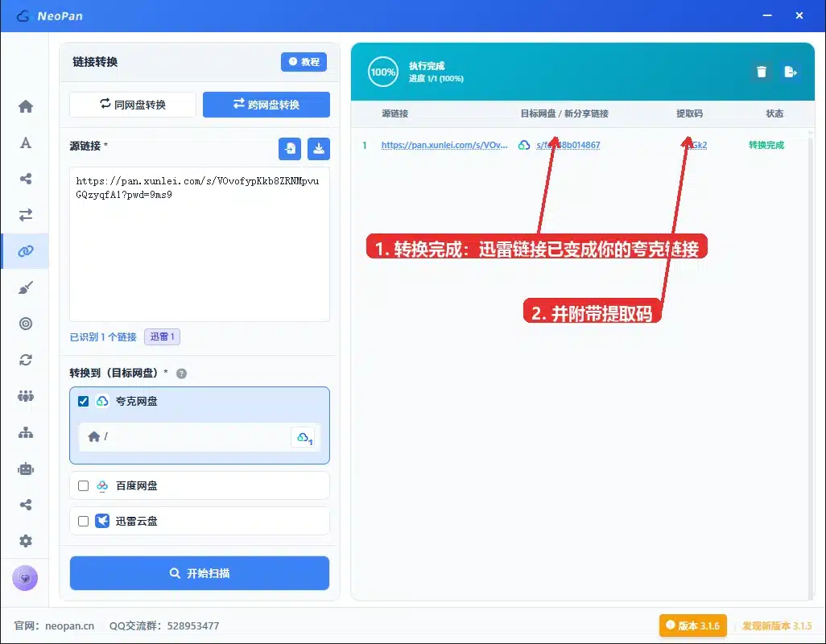
Task: Open the new Quark share link
Action: 568,145
